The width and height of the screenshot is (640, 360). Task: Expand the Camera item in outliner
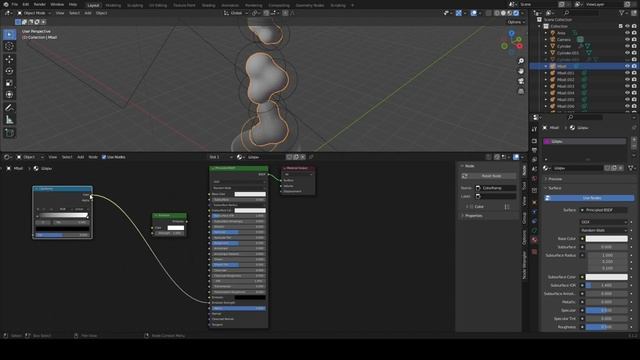click(x=546, y=40)
